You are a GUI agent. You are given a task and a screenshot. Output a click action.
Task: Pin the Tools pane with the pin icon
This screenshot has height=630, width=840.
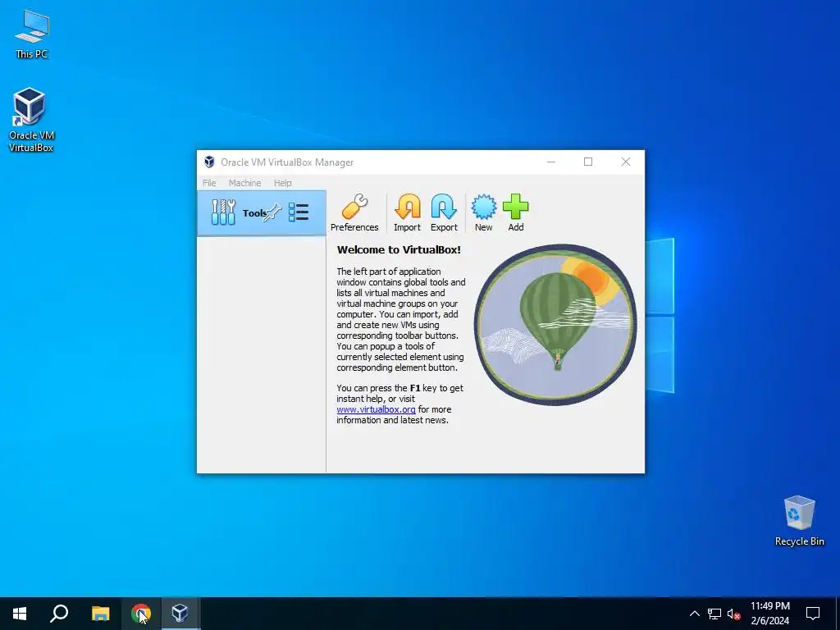coord(272,212)
